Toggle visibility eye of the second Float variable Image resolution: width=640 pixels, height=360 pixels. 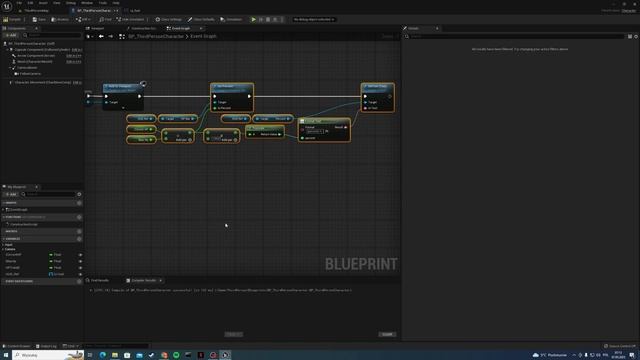click(x=80, y=261)
